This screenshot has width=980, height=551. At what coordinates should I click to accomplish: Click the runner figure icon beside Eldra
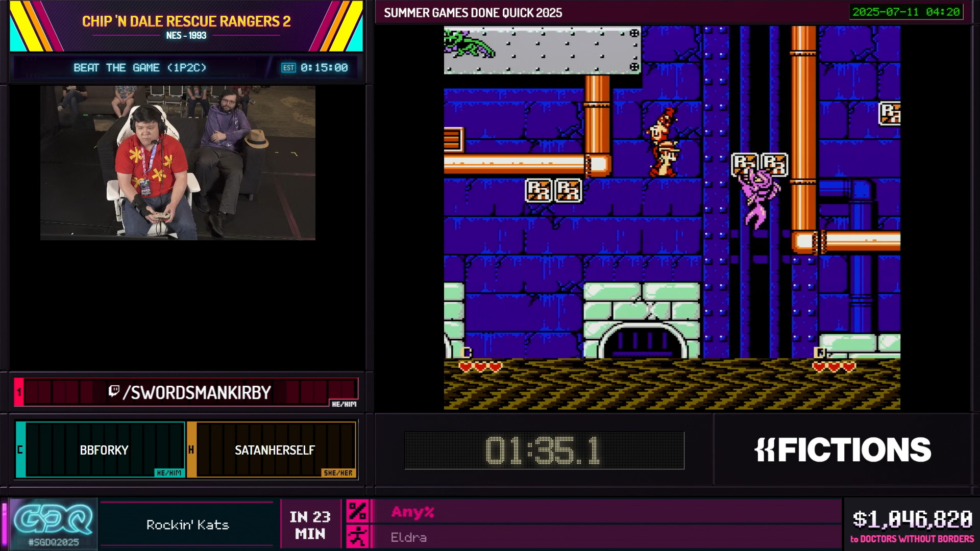coord(357,537)
